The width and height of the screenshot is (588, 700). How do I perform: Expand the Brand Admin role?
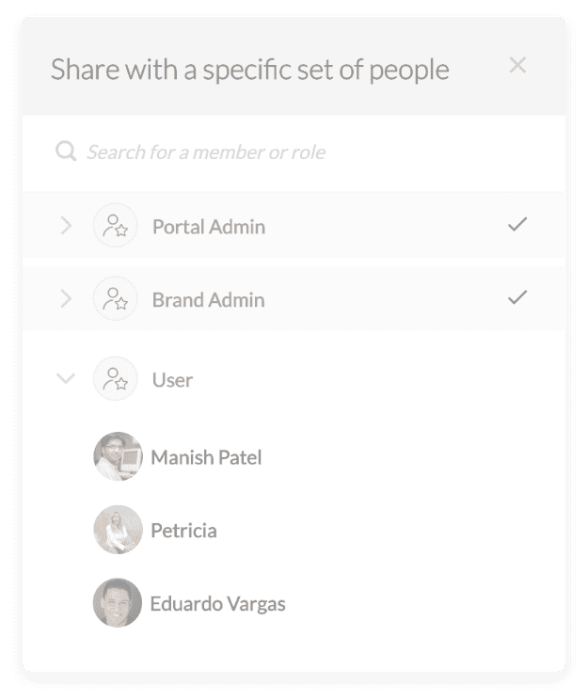click(66, 298)
